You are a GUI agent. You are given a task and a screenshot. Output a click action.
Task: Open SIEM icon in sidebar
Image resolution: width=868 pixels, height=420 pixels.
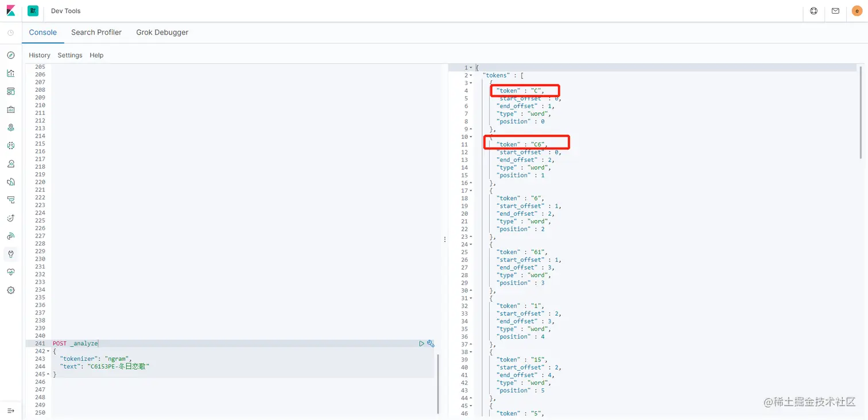(x=10, y=236)
